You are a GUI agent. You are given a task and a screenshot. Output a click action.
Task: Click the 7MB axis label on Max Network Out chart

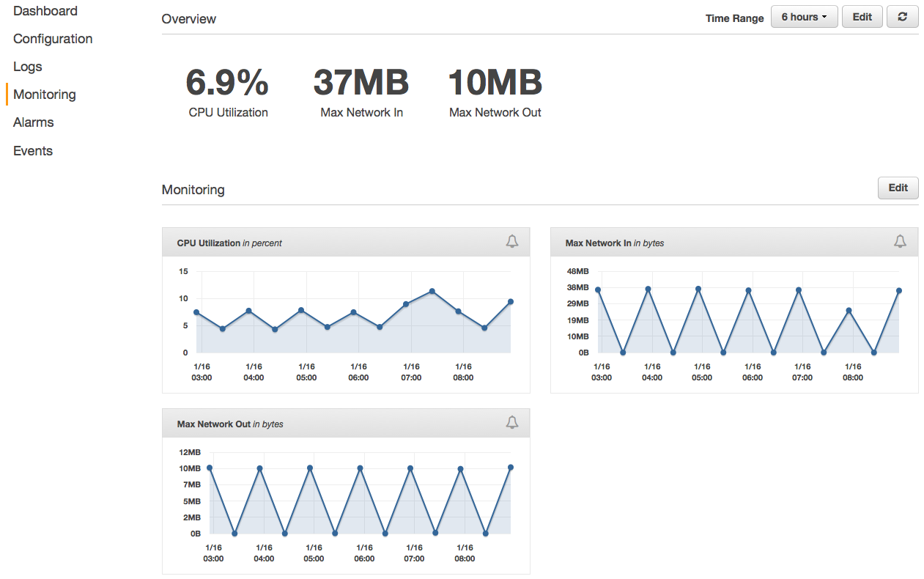coord(192,485)
